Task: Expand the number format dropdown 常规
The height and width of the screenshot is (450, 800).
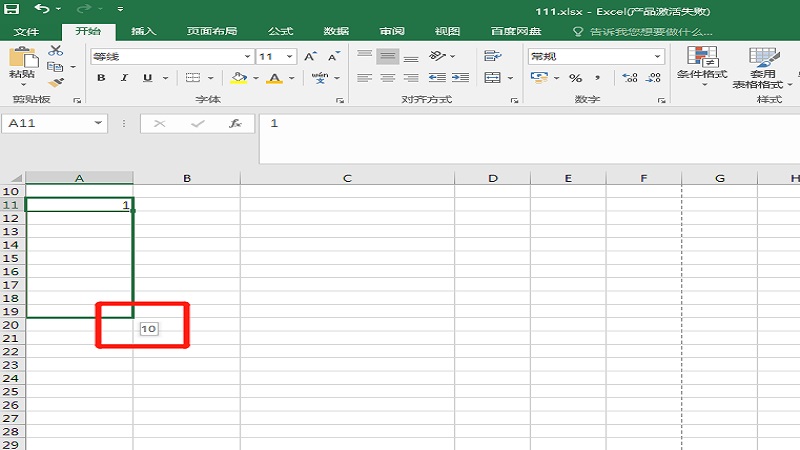Action: pos(657,57)
